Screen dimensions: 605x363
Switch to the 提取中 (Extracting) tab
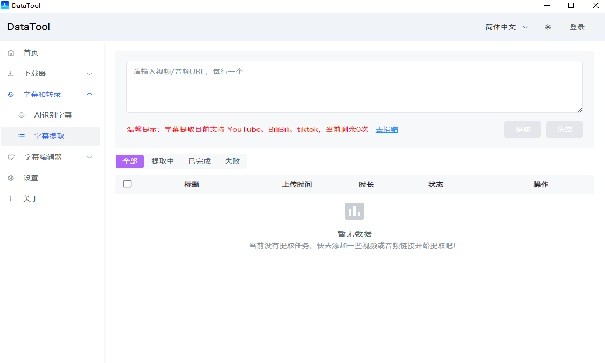(x=162, y=161)
